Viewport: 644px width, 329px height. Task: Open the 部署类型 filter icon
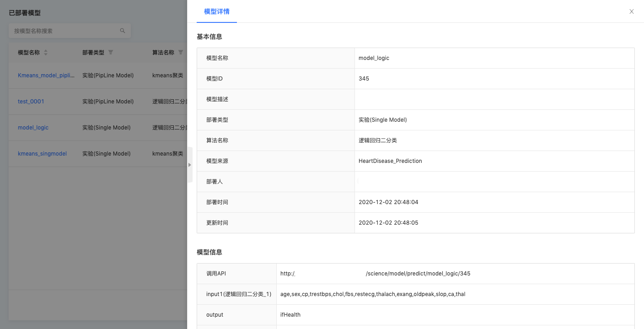tap(111, 52)
